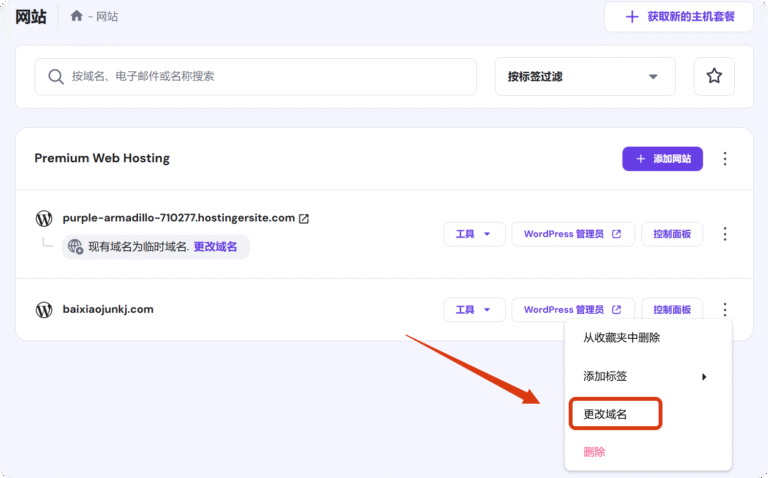768x478 pixels.
Task: Click external link icon beside purple-armadillo domain
Action: pos(304,218)
